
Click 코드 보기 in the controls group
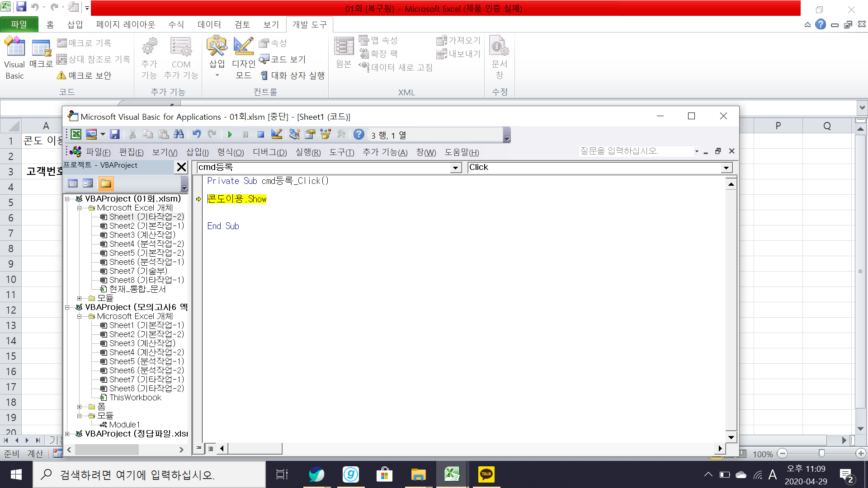click(283, 59)
